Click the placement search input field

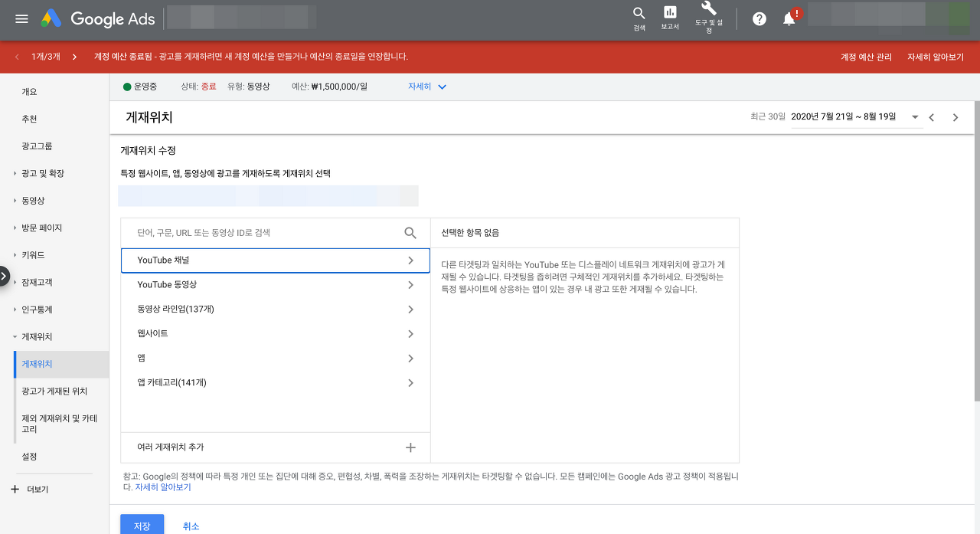click(268, 233)
